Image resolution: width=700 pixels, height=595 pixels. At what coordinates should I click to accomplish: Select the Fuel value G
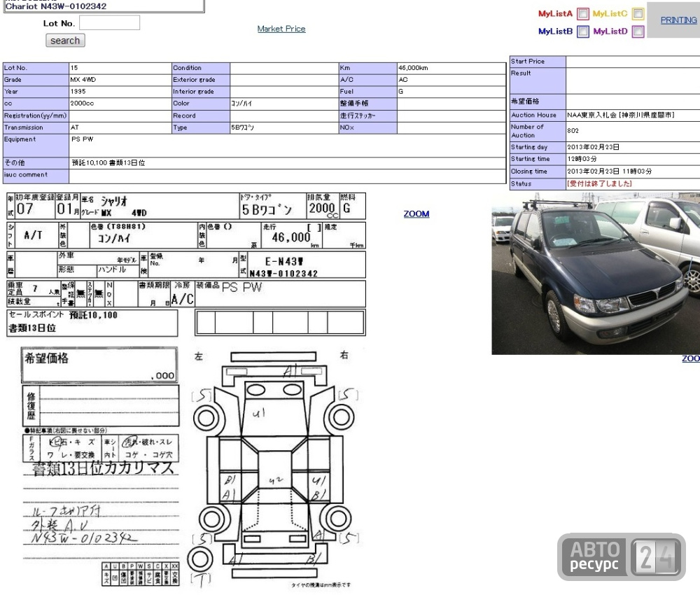(x=401, y=91)
